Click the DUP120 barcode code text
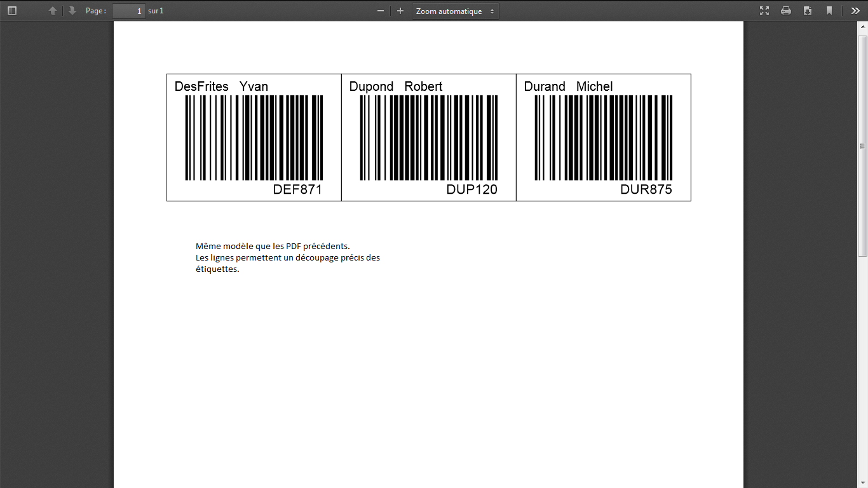868x488 pixels. [x=472, y=189]
